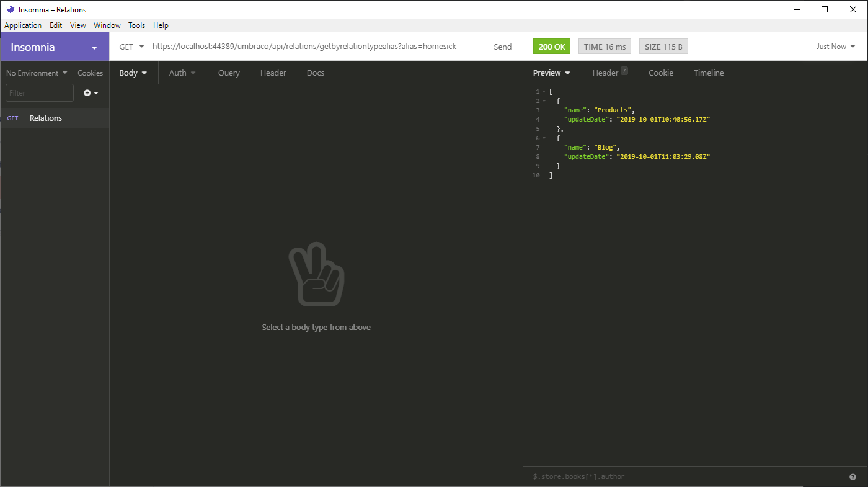Screen dimensions: 868x487
Task: Open the No Environment selector
Action: [x=37, y=73]
